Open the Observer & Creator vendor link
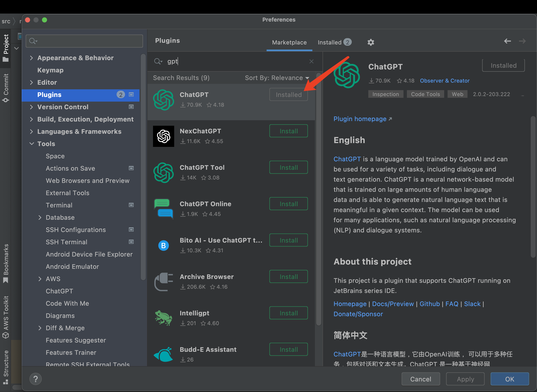 (x=445, y=81)
